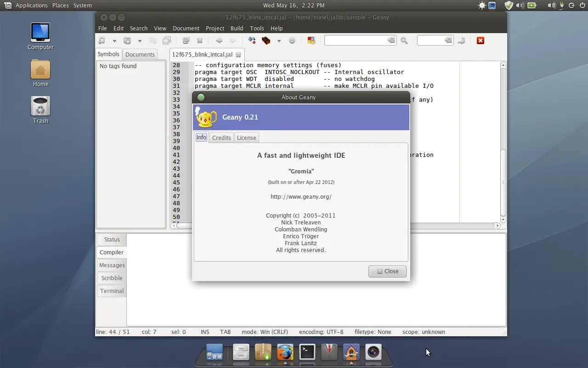Viewport: 588px width, 368px height.
Task: Open the File menu
Action: [x=102, y=28]
